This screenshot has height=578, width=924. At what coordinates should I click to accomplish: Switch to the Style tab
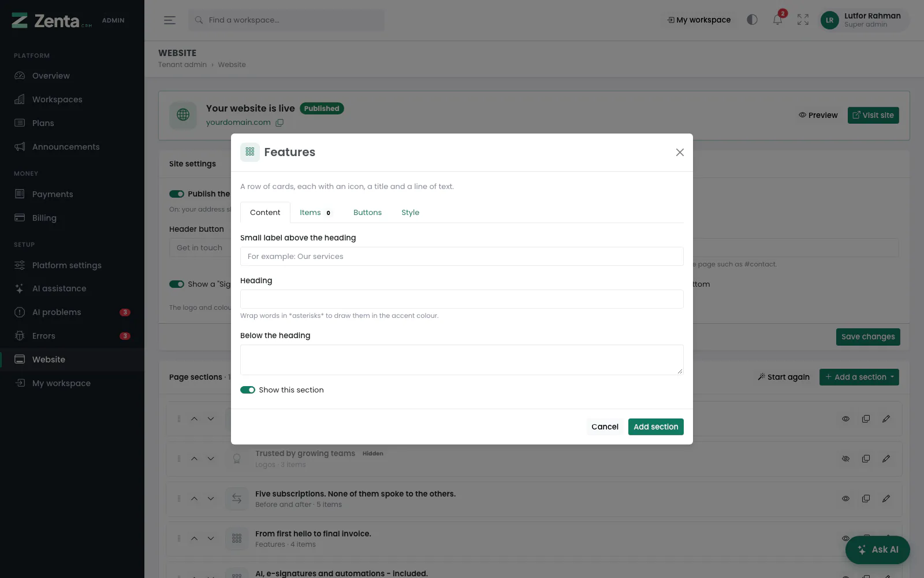pos(410,213)
